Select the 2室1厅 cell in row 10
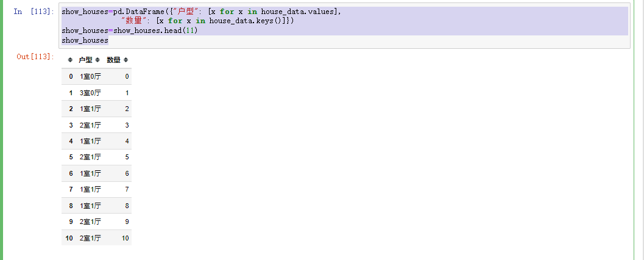 (x=90, y=238)
